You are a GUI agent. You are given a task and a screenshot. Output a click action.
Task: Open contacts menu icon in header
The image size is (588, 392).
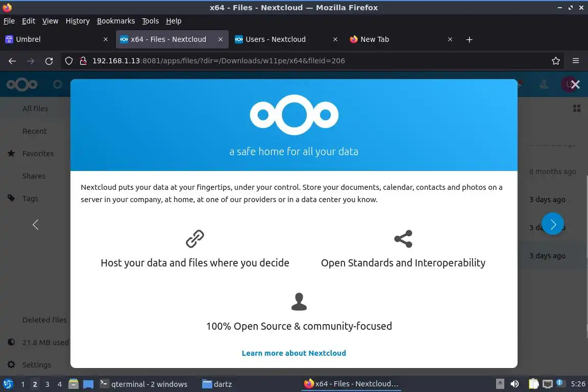(x=544, y=84)
